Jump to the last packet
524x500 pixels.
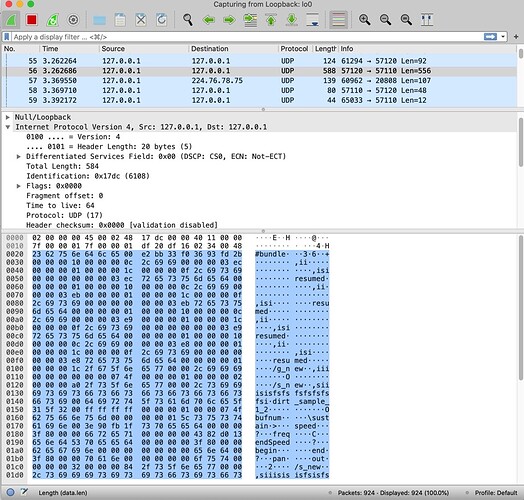click(292, 20)
